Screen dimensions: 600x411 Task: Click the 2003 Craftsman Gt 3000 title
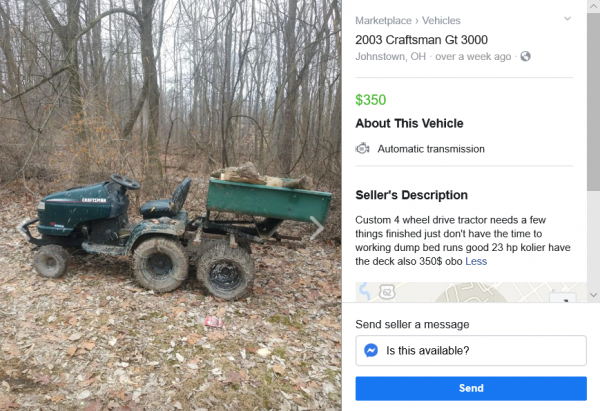[x=422, y=39]
